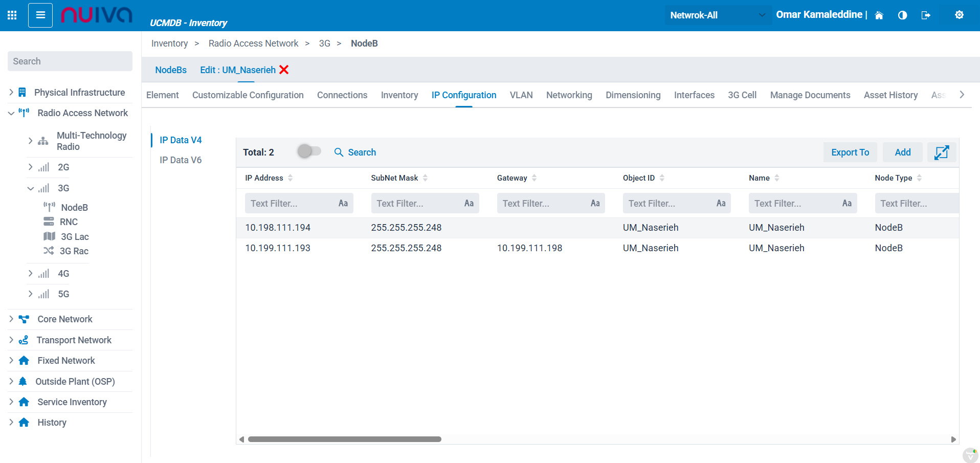This screenshot has height=463, width=980.
Task: Click the Add button
Action: (x=902, y=152)
